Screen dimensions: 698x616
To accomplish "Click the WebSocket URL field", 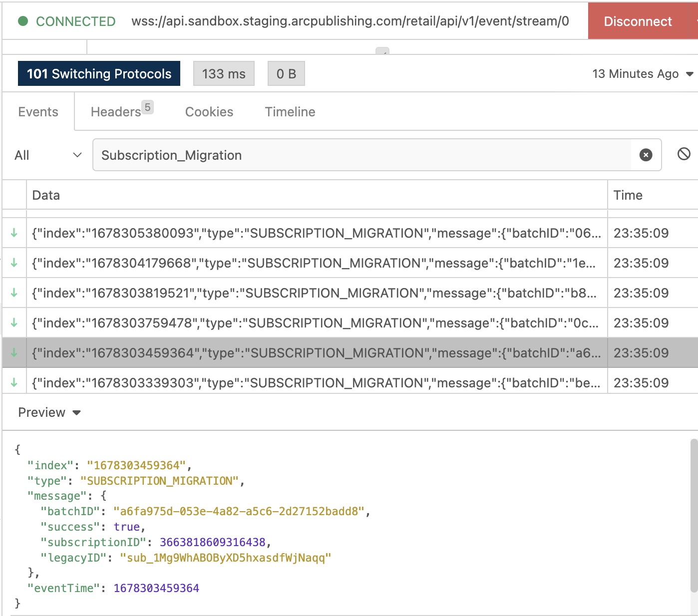I will 350,21.
